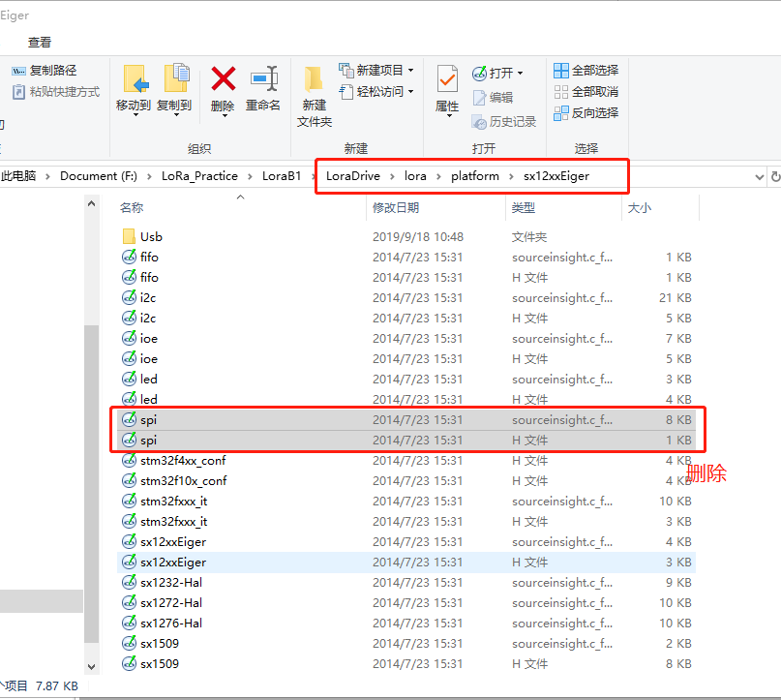Open address bar history dropdown
Image resolution: width=781 pixels, height=700 pixels.
759,177
